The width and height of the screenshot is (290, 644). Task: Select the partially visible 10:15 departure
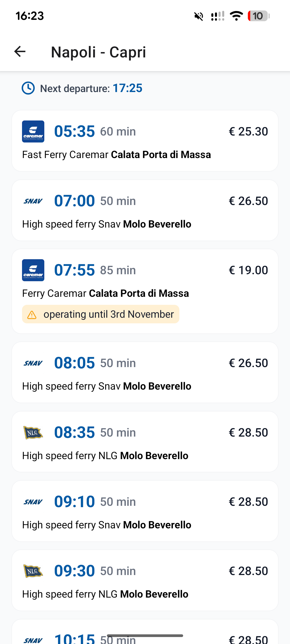point(74,639)
